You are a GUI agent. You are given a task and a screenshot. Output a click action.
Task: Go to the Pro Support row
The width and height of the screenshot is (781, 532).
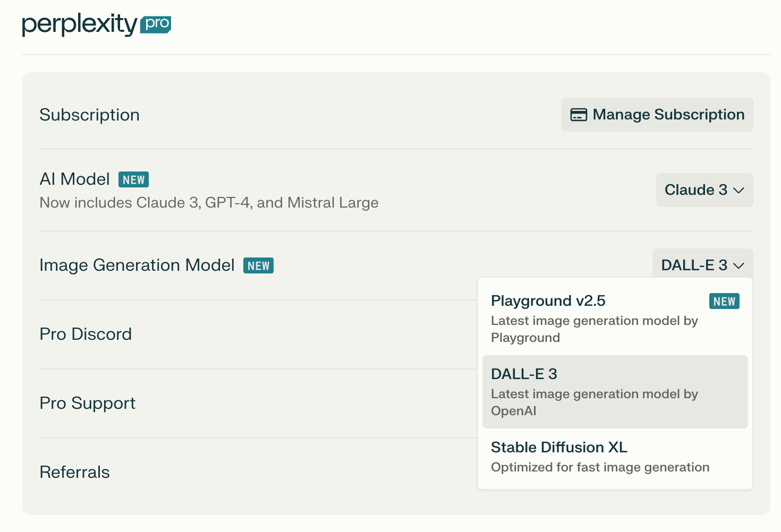click(x=88, y=404)
